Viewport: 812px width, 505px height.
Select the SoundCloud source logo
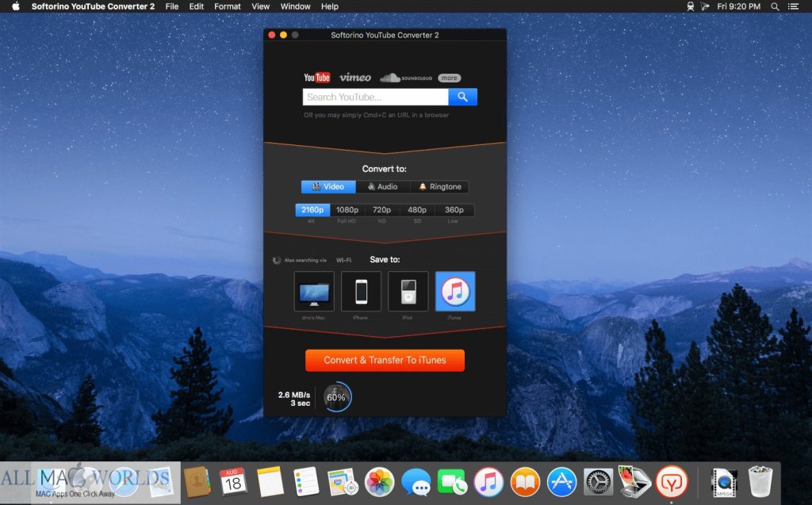[x=406, y=78]
